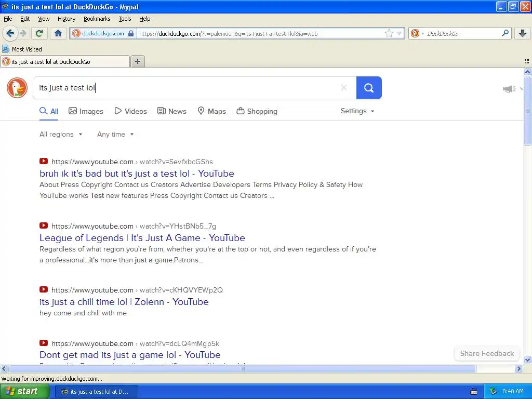Switch to the News tab
Viewport: 532px width, 399px height.
[x=172, y=111]
